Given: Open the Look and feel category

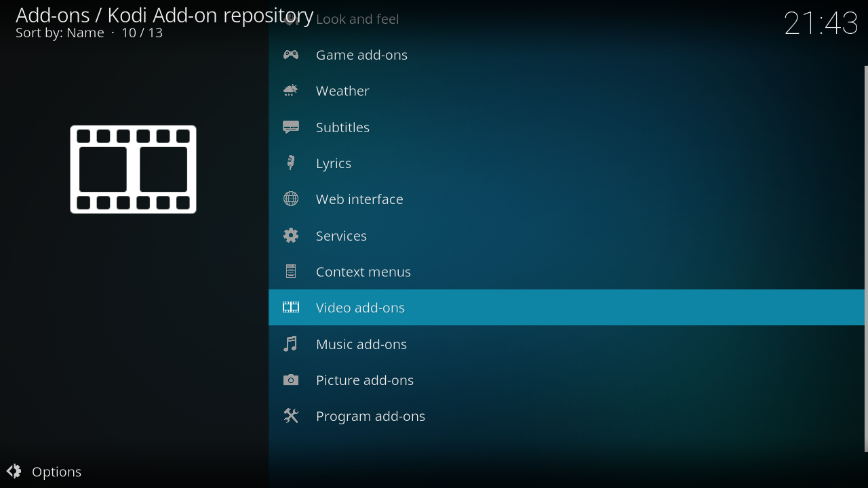Looking at the screenshot, I should point(357,20).
